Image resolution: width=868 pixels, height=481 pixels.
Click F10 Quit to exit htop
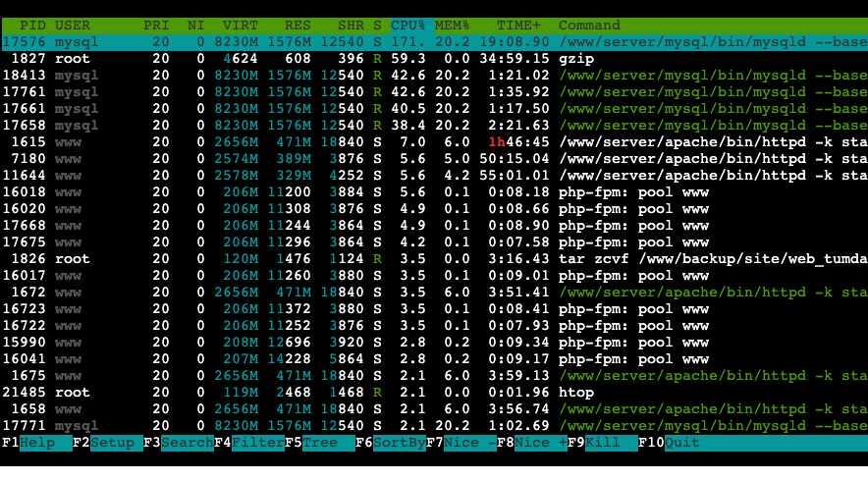coord(669,443)
